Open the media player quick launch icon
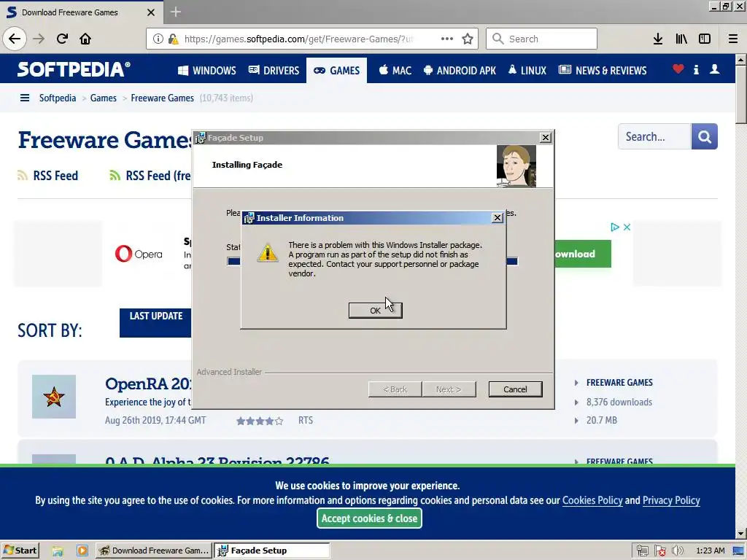The height and width of the screenshot is (560, 747). [x=82, y=551]
